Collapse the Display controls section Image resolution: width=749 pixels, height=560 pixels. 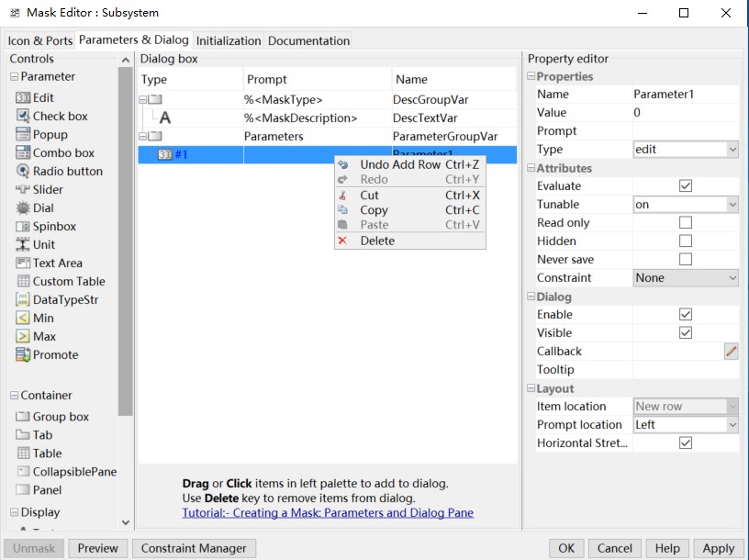15,512
